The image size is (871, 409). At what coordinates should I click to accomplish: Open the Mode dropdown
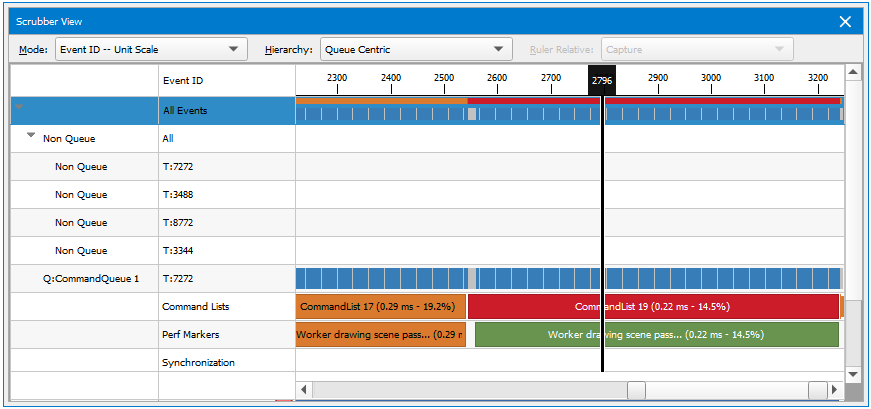(150, 49)
